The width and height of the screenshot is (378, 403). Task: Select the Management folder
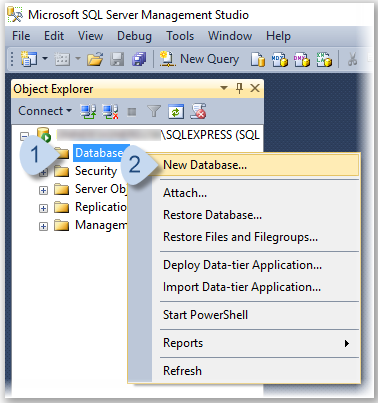click(x=101, y=225)
